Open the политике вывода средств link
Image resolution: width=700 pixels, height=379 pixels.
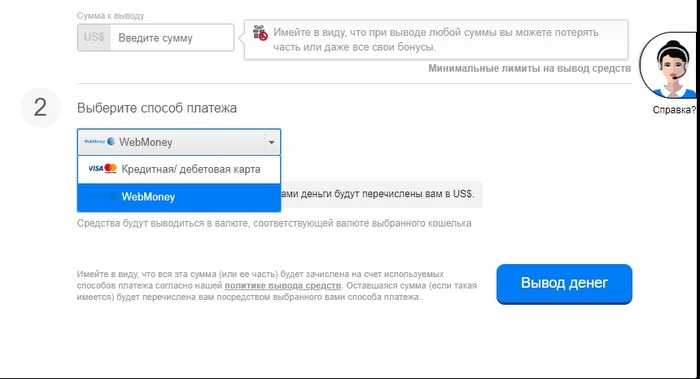click(x=283, y=286)
